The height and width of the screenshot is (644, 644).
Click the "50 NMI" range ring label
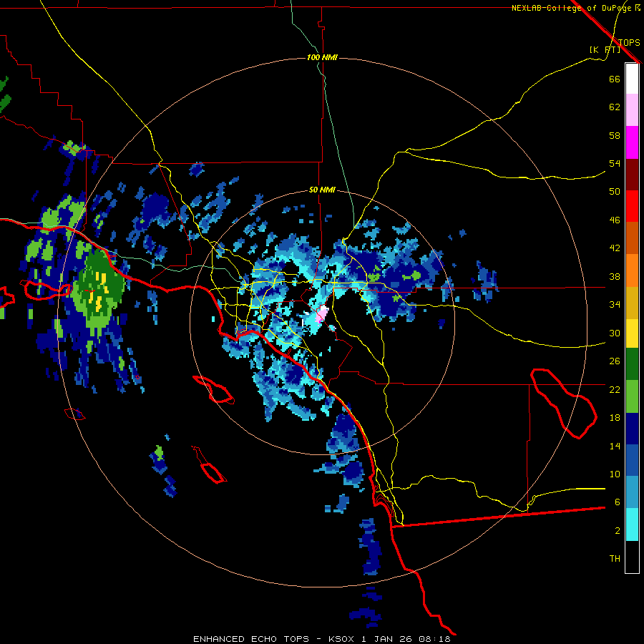point(321,190)
